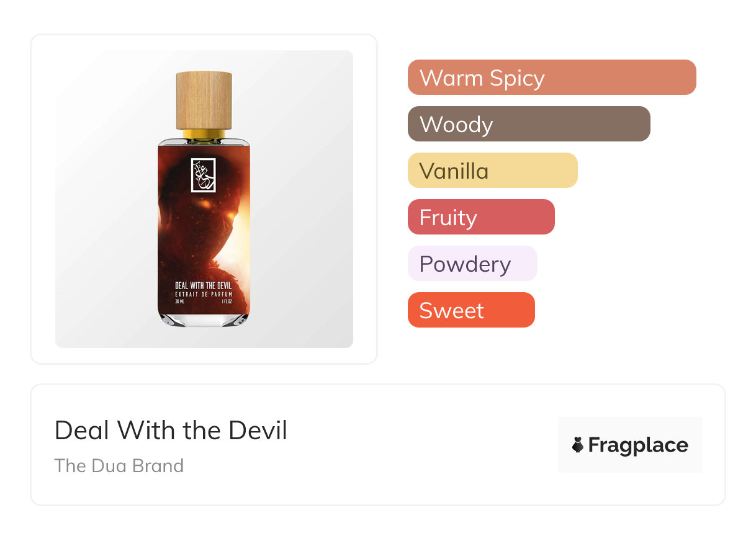The height and width of the screenshot is (536, 756).
Task: Click the Dua logo on the bottle
Action: (x=203, y=175)
